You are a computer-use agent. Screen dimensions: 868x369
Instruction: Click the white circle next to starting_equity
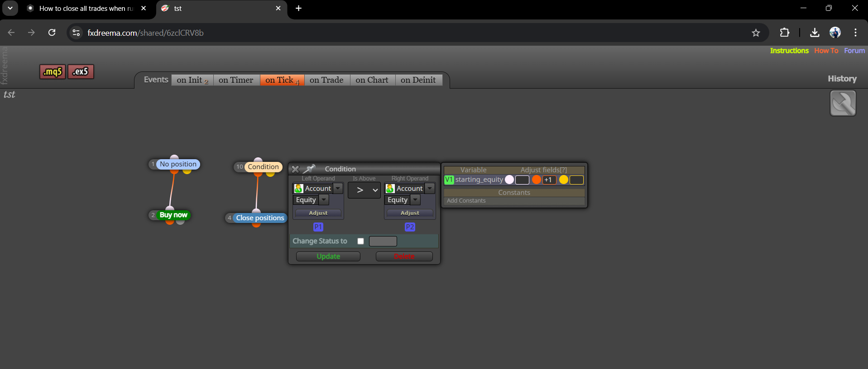tap(509, 180)
